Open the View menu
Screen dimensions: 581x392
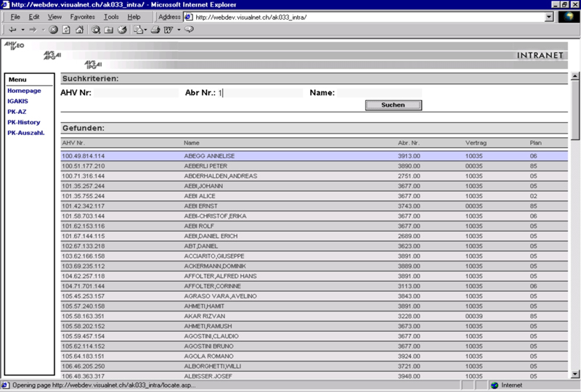tap(54, 17)
